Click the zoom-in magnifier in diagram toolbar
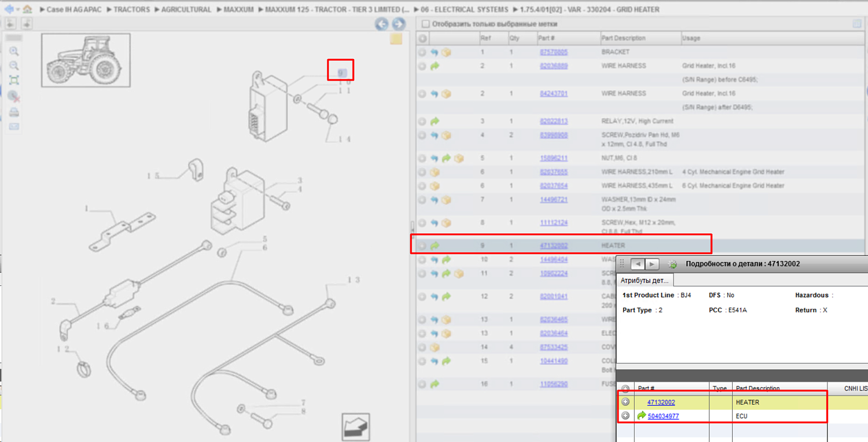This screenshot has width=868, height=442. pyautogui.click(x=14, y=51)
